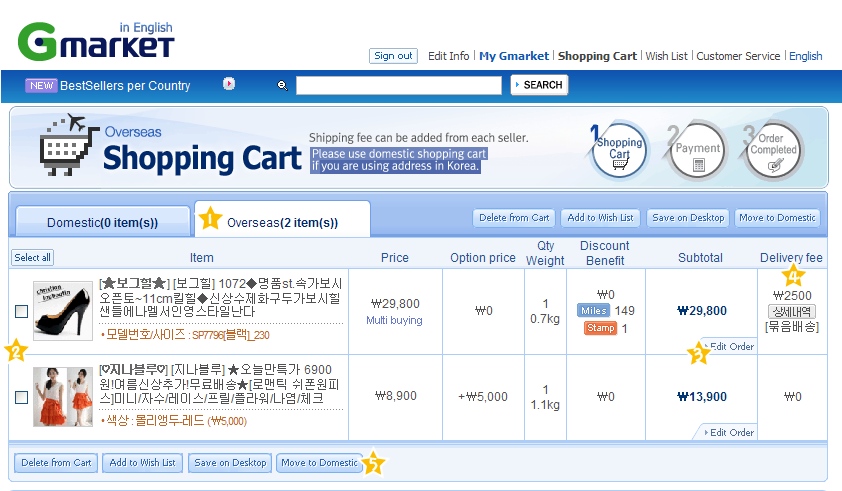Open the English language selector
This screenshot has height=491, width=842.
(805, 56)
